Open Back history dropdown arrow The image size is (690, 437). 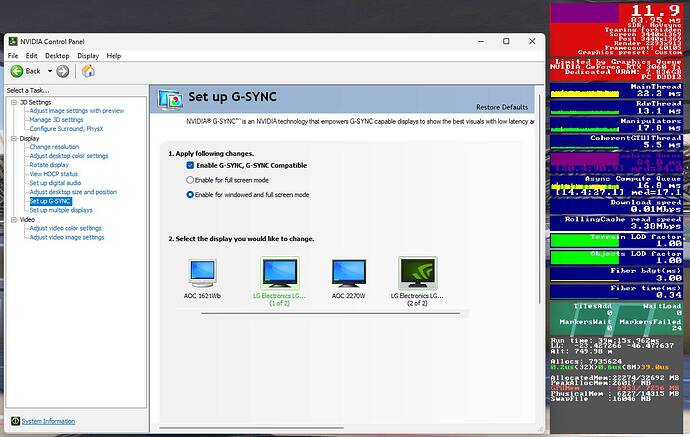pos(50,71)
